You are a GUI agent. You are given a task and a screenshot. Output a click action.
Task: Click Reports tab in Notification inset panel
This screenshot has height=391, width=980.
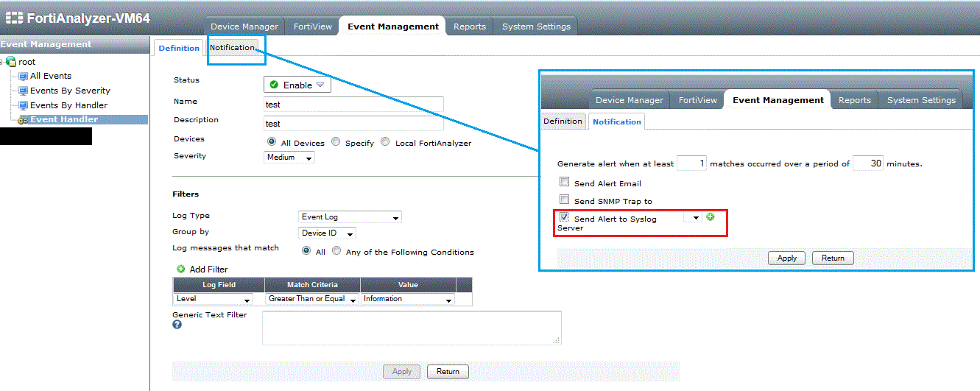click(855, 99)
